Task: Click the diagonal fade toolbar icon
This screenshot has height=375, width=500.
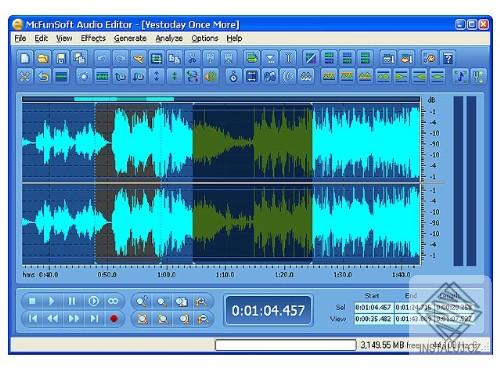Action: [311, 58]
